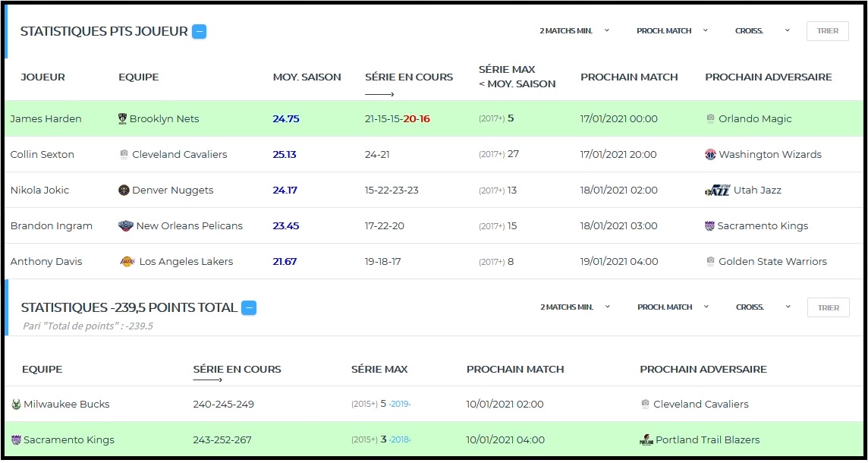Open the Utah Jazz opponent name

[x=757, y=190]
